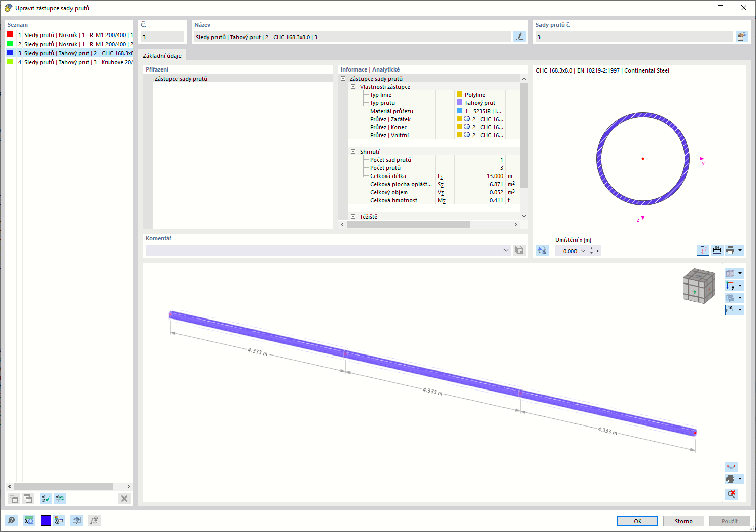Click the Storno button

pyautogui.click(x=683, y=521)
